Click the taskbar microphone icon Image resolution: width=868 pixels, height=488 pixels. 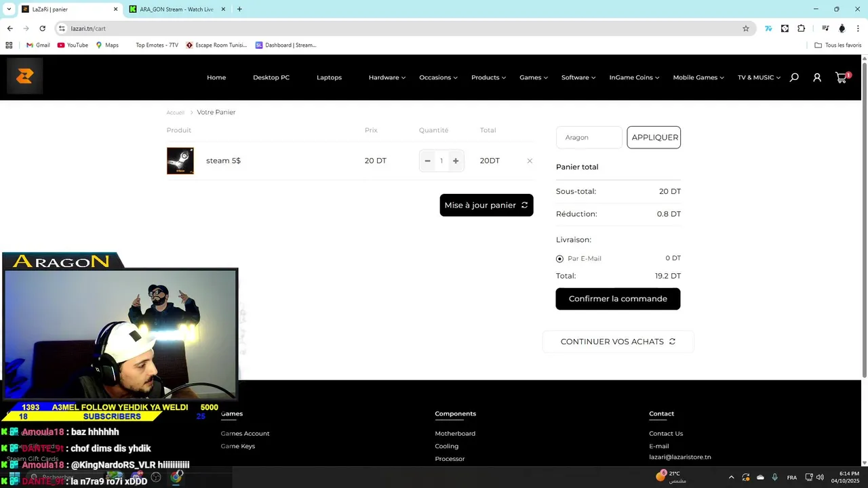(x=774, y=477)
